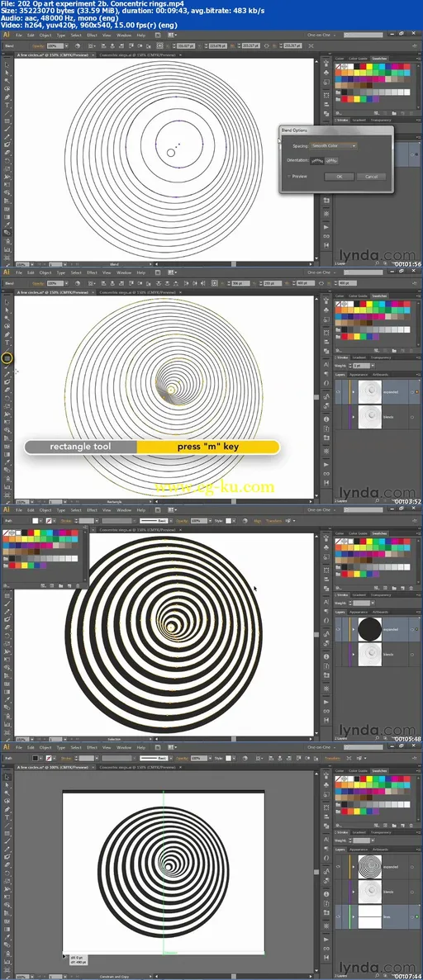Switch to the Gradient tab beside Stroke in top frame
423x980 pixels.
[359, 120]
